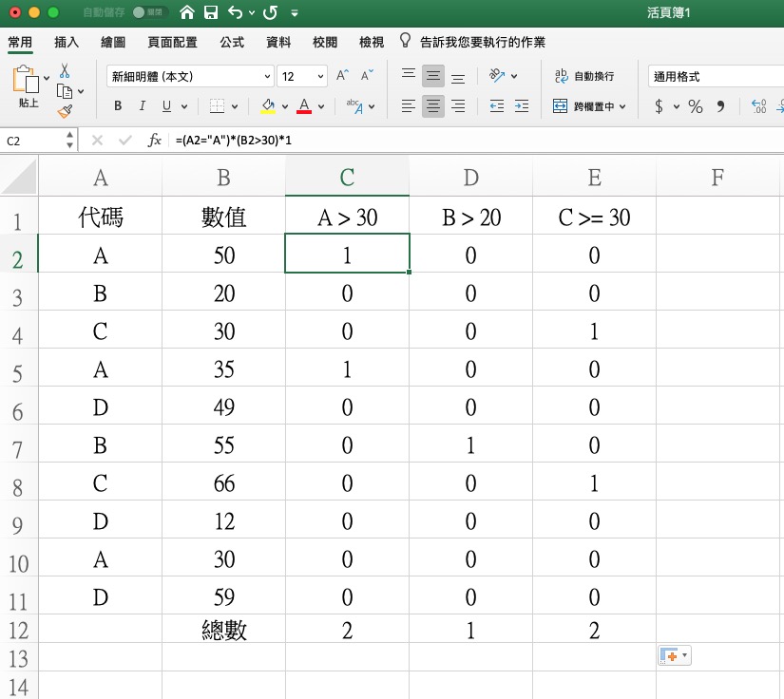The width and height of the screenshot is (784, 699).
Task: Select cell B12 containing 總數
Action: 223,629
